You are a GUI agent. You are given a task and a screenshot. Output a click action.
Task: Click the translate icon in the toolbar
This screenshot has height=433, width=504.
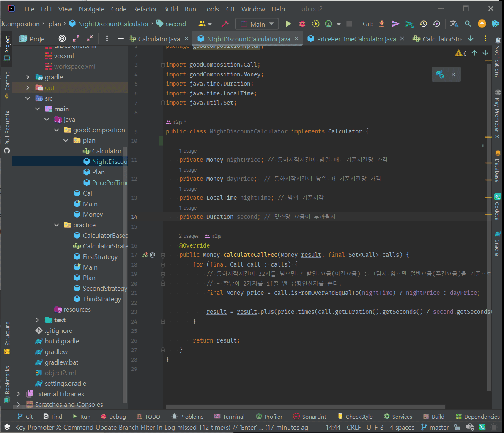point(454,24)
